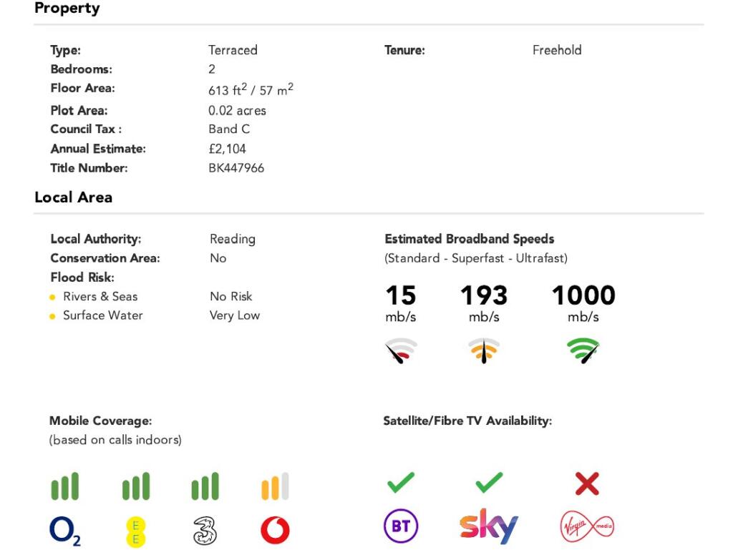Click the orange Vodafone signal strength bars
The image size is (733, 560).
click(x=275, y=487)
